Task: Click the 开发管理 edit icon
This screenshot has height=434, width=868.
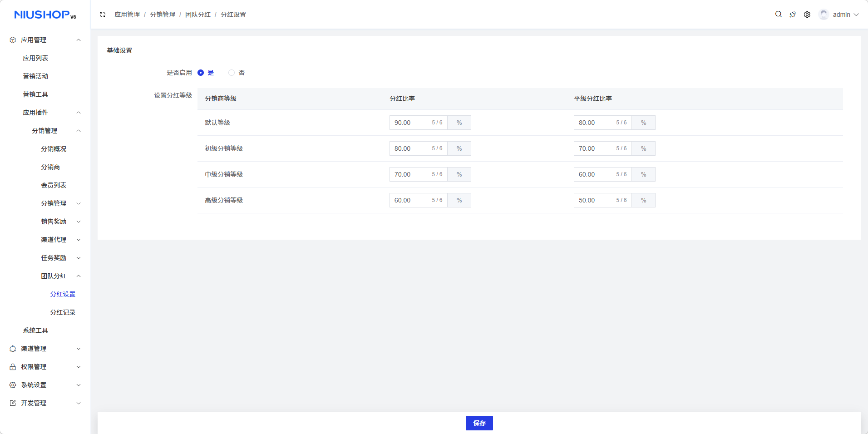Action: coord(13,403)
